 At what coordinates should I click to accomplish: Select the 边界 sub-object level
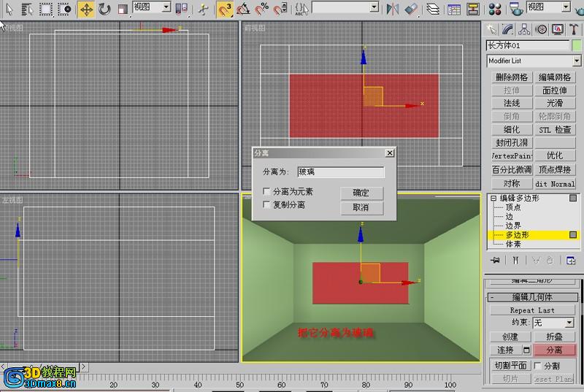click(513, 226)
